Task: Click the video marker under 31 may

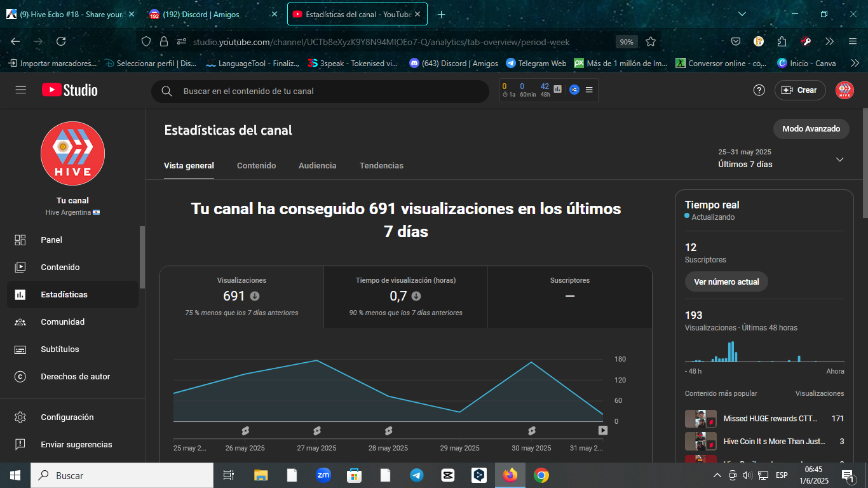Action: (x=603, y=431)
